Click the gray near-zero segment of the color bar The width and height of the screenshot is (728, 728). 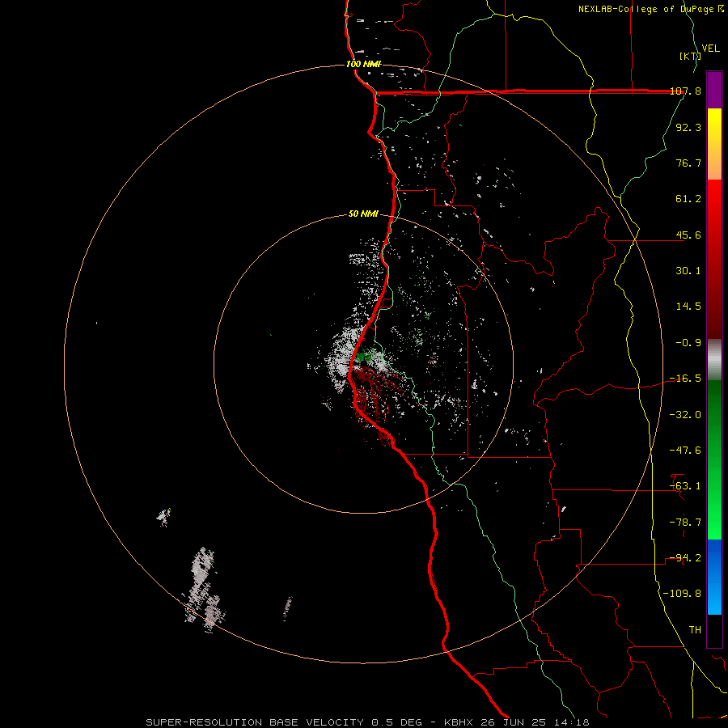pyautogui.click(x=714, y=360)
